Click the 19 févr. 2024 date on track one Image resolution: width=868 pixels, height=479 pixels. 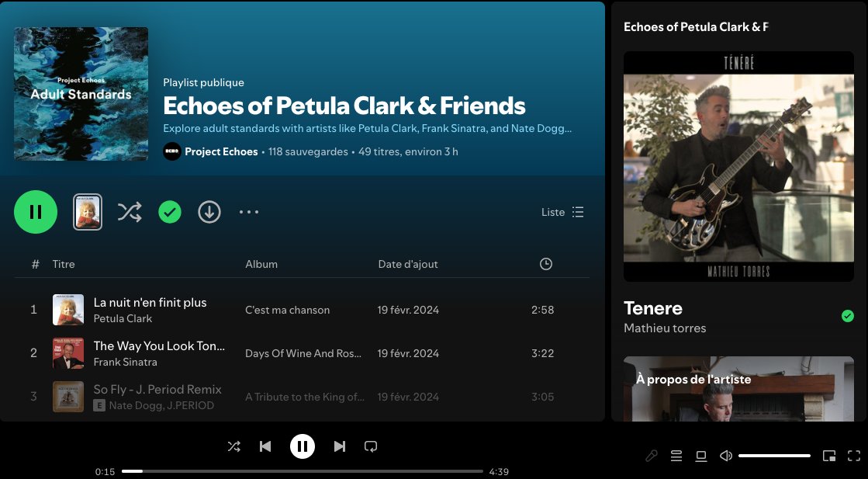point(409,310)
